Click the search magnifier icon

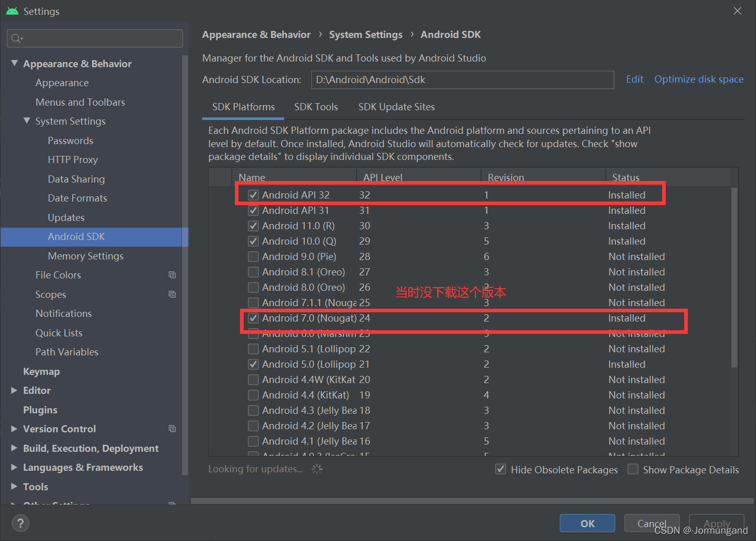click(x=16, y=38)
